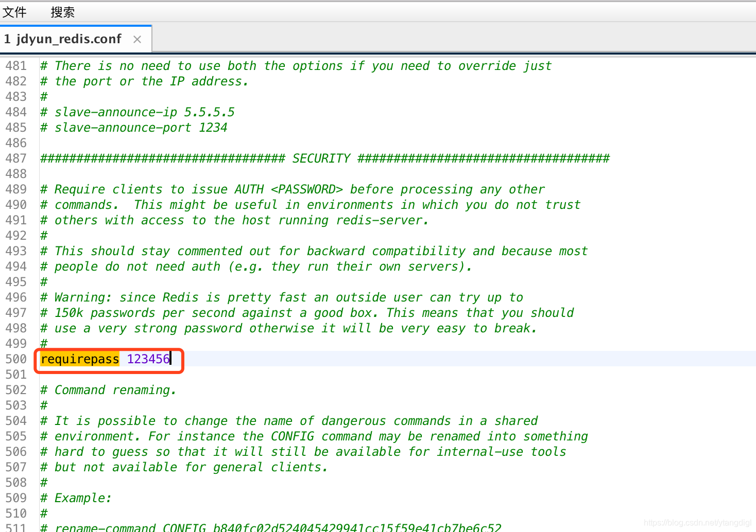Viewport: 756px width, 532px height.
Task: Click line number 487 in gutter
Action: [16, 158]
